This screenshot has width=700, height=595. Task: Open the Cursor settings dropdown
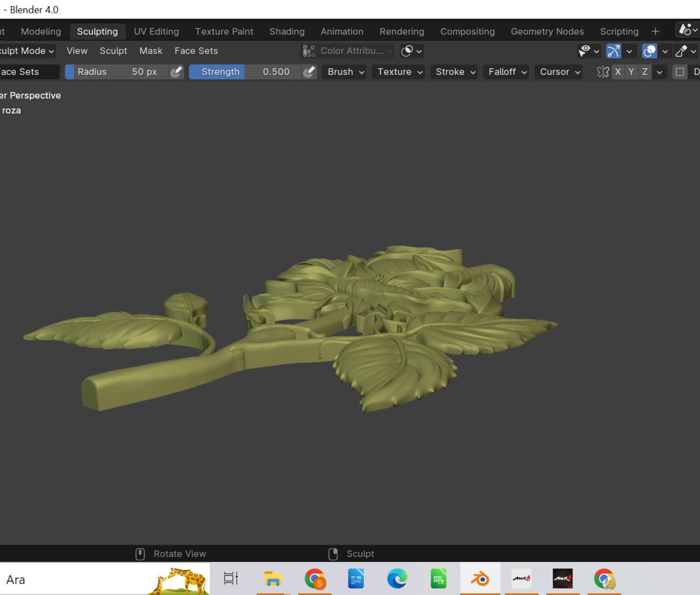(x=558, y=72)
